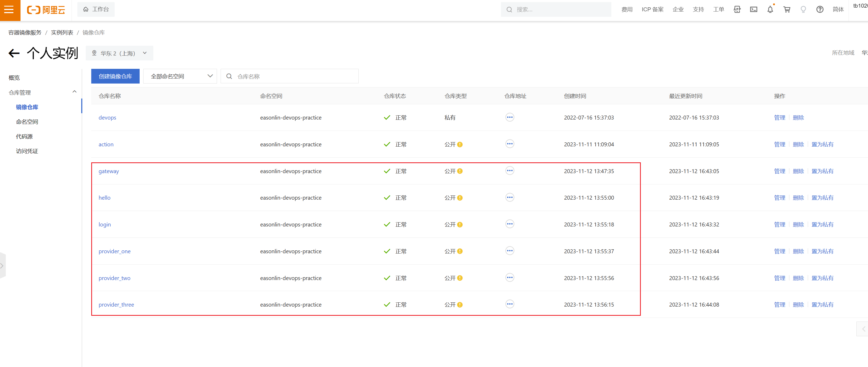
Task: Show repository address for devops row
Action: [510, 117]
